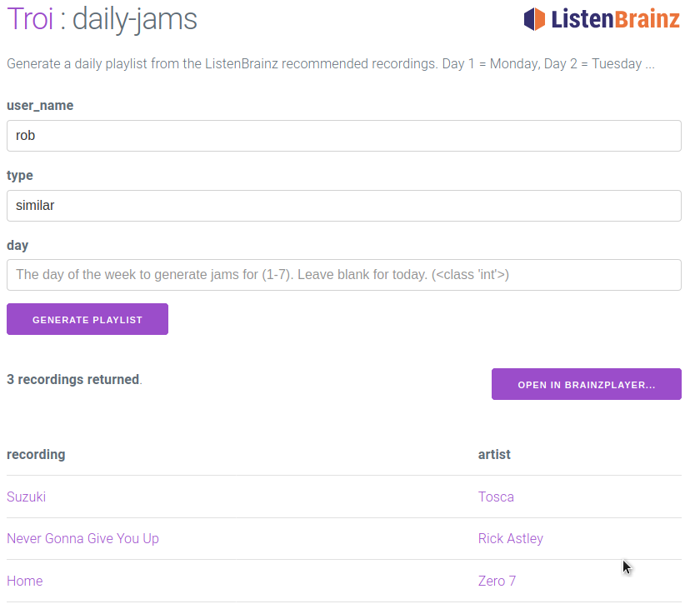Click the artist column header
The image size is (700, 614).
pos(494,454)
